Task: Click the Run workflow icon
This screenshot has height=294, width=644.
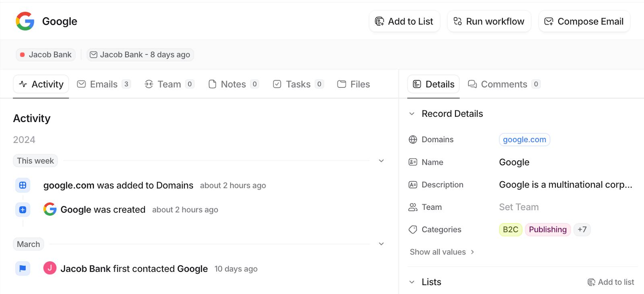Action: [x=458, y=21]
